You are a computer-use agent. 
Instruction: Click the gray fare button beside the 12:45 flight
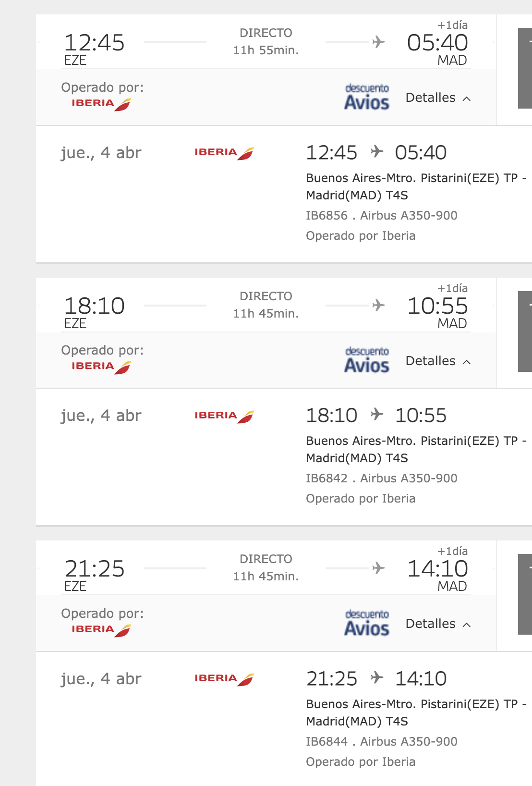tap(525, 68)
